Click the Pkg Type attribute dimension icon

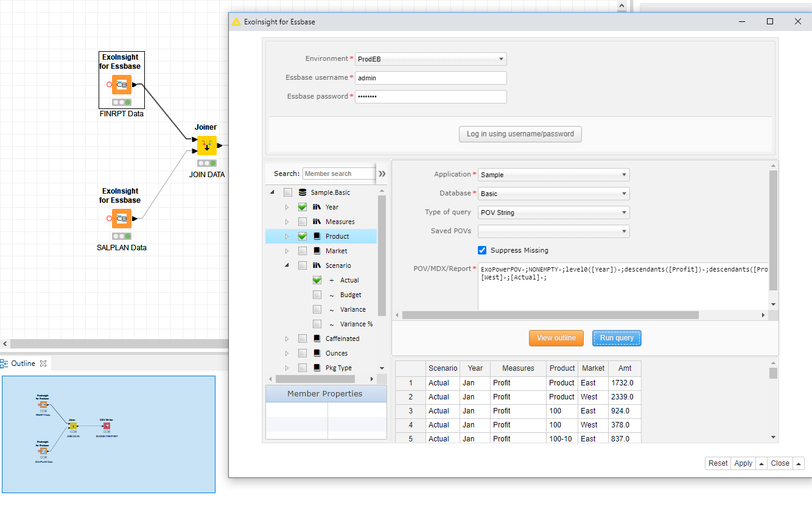coord(317,368)
